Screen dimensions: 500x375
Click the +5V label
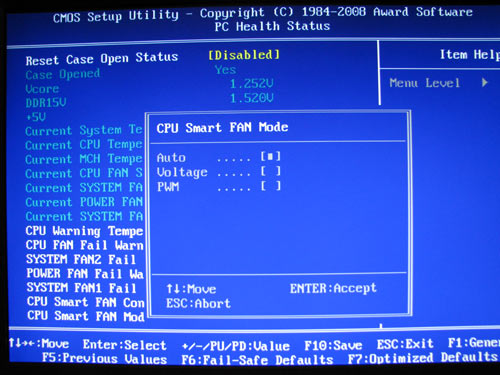pos(36,117)
